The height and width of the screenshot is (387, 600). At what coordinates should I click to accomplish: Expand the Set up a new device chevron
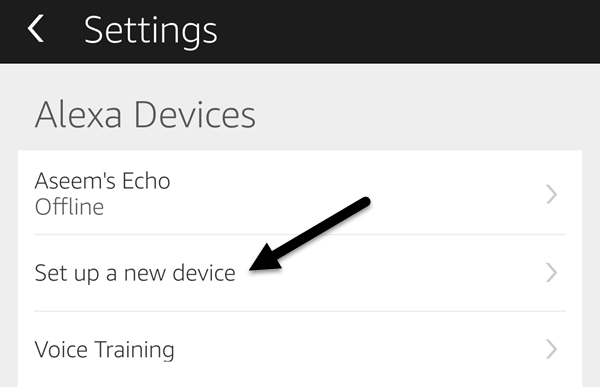click(551, 273)
